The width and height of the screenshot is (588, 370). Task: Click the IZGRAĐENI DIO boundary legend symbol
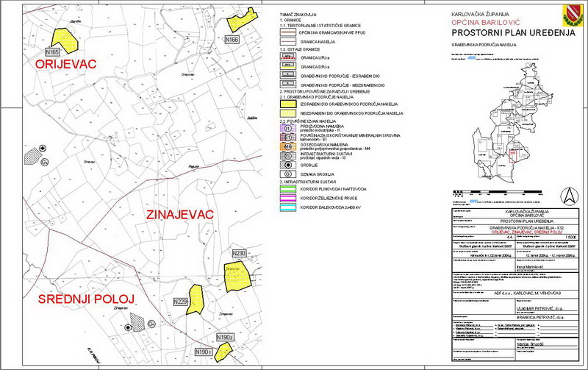[287, 76]
